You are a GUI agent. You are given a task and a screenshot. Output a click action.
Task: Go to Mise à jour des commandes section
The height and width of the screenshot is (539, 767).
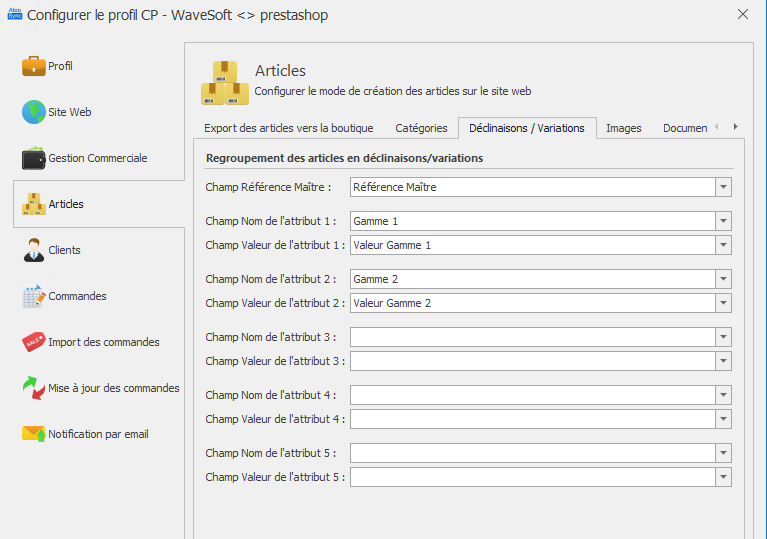pyautogui.click(x=113, y=388)
